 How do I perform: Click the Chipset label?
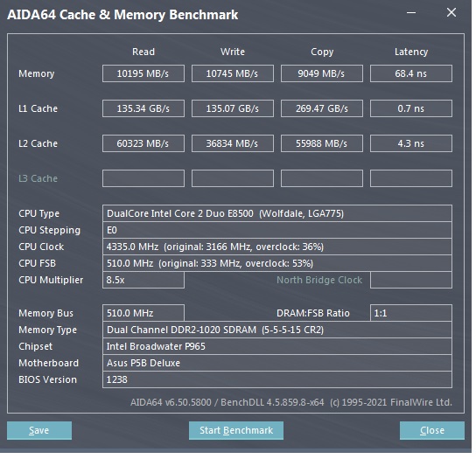pos(35,346)
